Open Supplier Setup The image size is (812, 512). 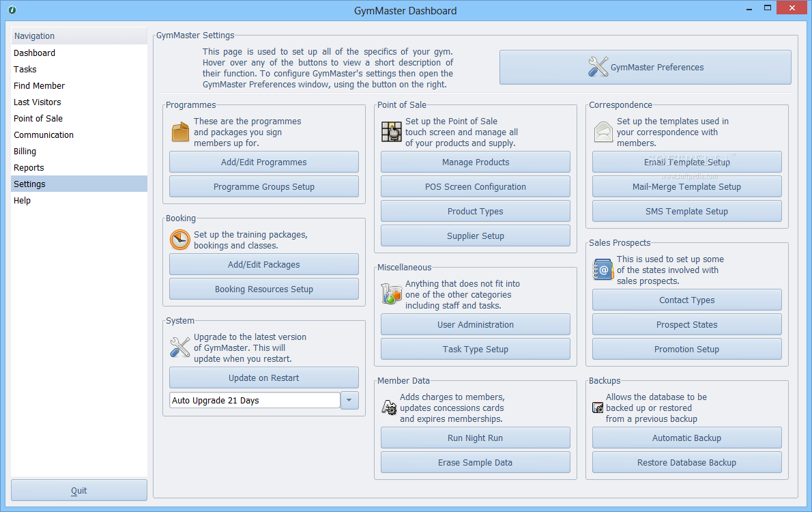tap(476, 236)
